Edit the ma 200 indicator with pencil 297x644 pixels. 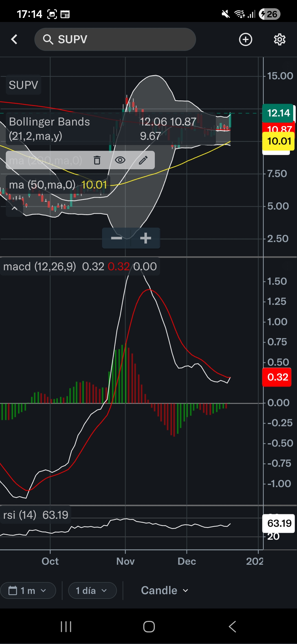(143, 160)
